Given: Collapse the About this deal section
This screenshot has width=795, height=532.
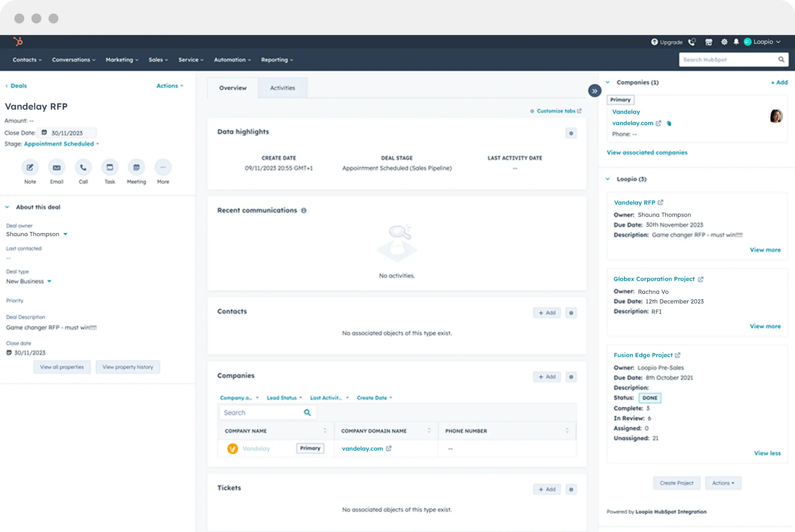Looking at the screenshot, I should [x=7, y=207].
